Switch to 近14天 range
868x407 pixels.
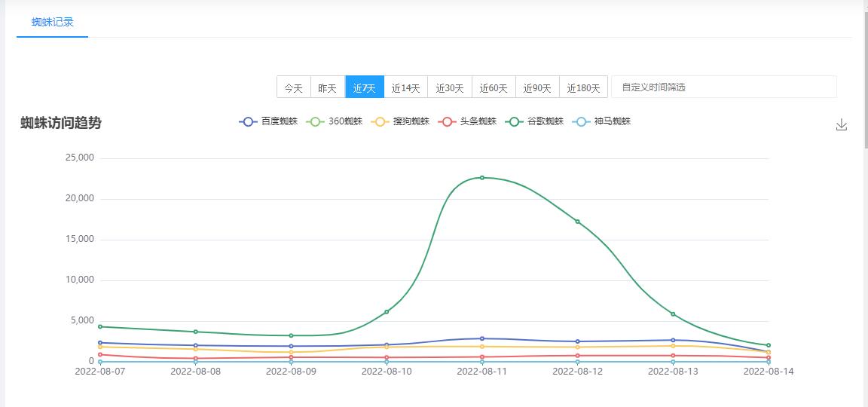(x=406, y=87)
